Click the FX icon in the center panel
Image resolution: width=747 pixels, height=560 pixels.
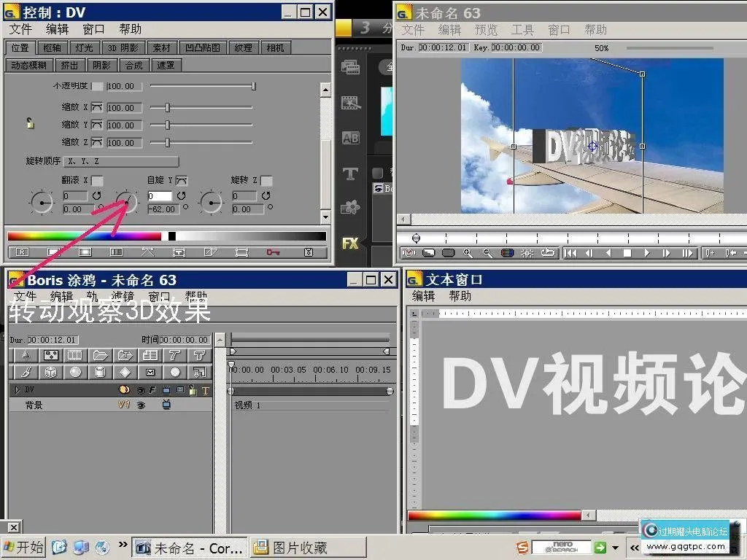pyautogui.click(x=349, y=244)
